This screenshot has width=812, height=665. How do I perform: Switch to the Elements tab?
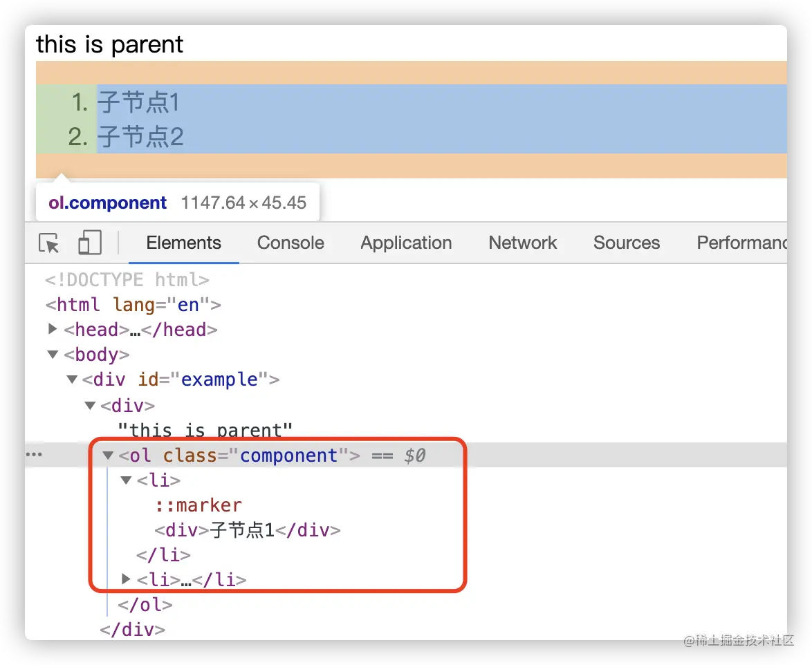coord(183,243)
